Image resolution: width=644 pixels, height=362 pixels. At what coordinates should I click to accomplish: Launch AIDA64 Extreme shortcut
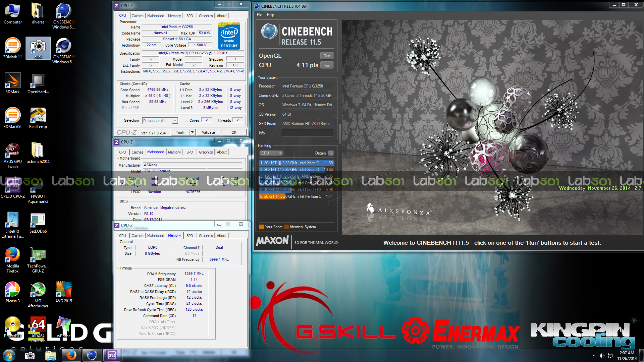click(x=38, y=330)
